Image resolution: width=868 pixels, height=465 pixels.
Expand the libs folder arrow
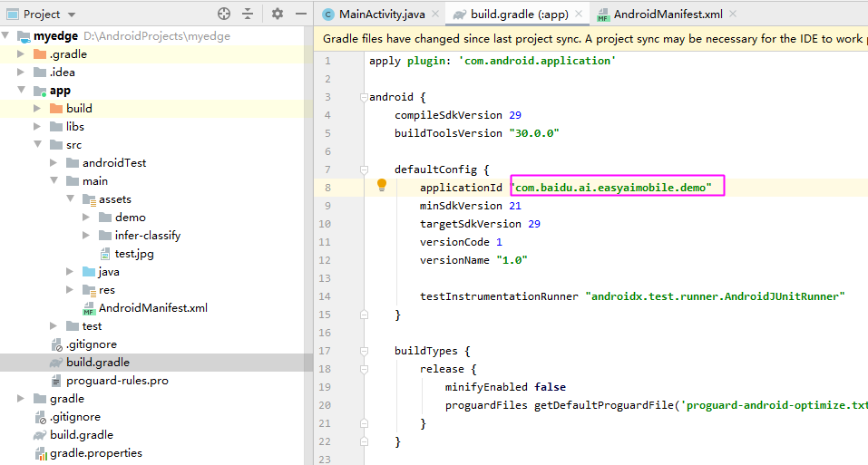coord(37,127)
